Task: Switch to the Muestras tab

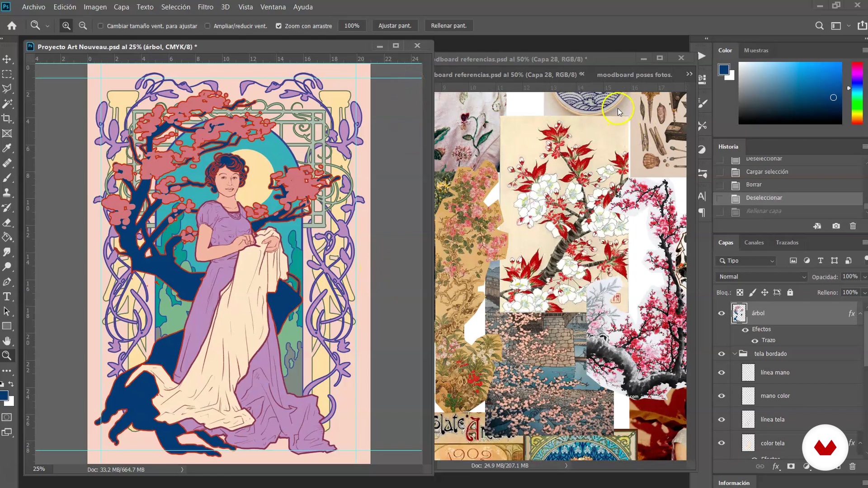Action: (756, 50)
